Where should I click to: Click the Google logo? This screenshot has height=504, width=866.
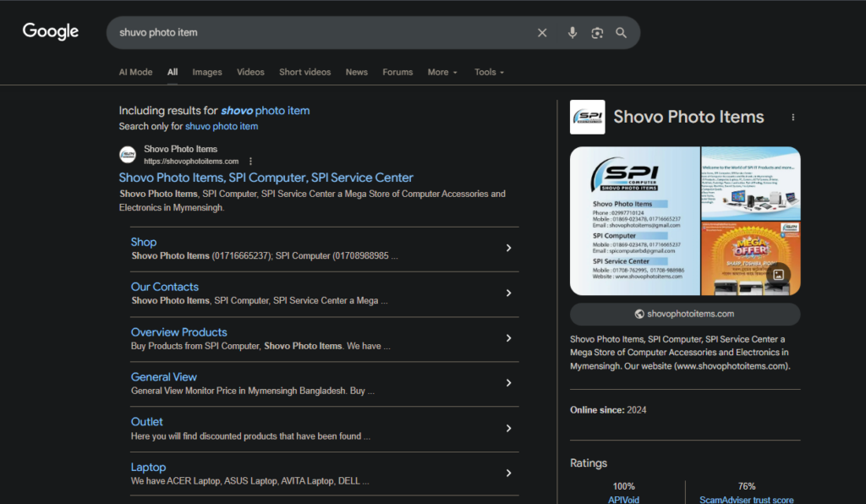click(x=51, y=32)
